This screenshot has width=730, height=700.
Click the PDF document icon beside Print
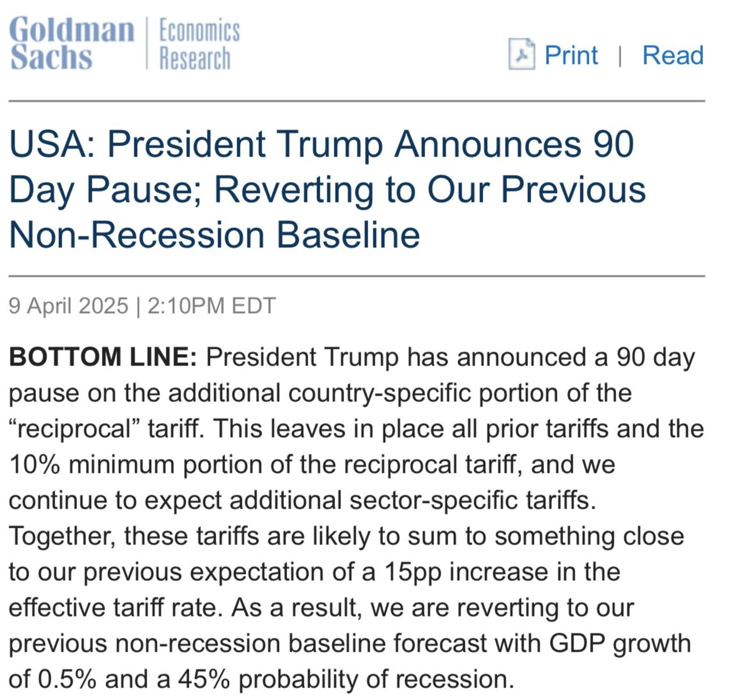[521, 54]
